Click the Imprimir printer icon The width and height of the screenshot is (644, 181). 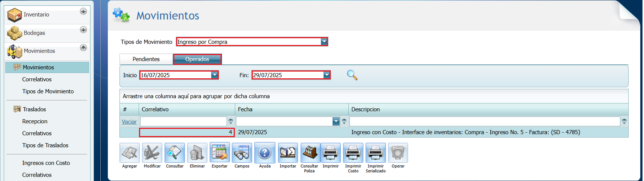coord(331,153)
